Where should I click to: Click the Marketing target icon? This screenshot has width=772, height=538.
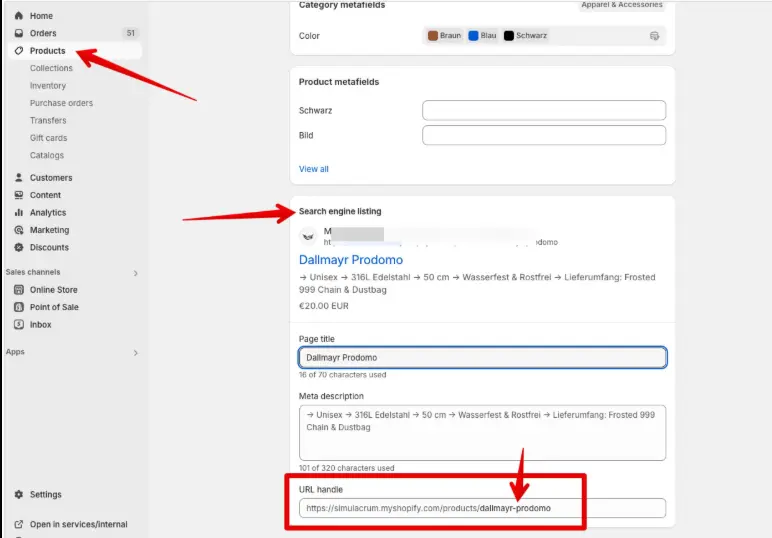[19, 230]
